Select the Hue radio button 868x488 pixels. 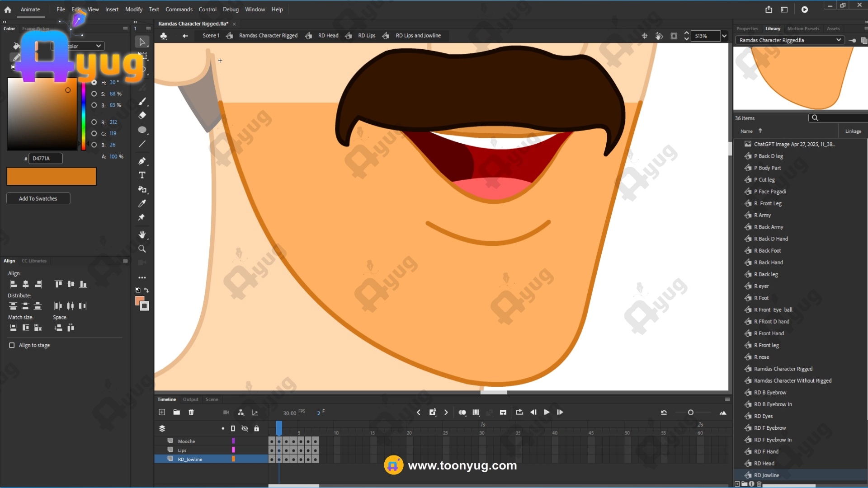click(94, 82)
